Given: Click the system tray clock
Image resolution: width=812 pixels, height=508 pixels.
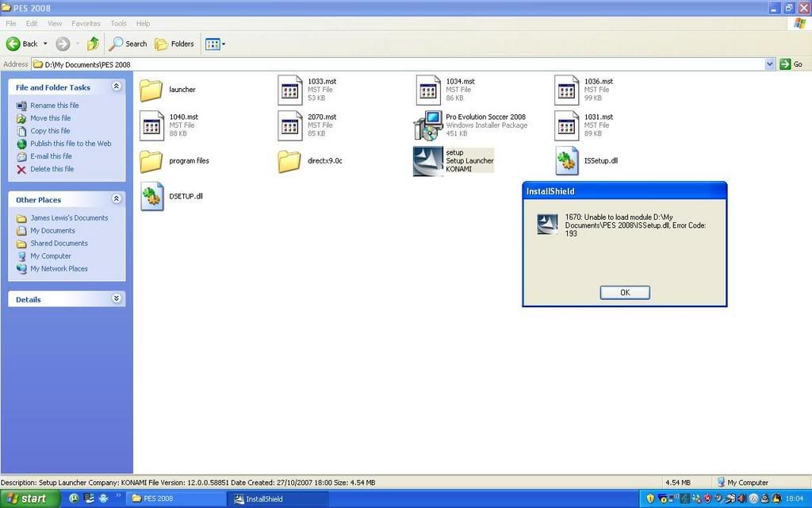Looking at the screenshot, I should click(795, 498).
